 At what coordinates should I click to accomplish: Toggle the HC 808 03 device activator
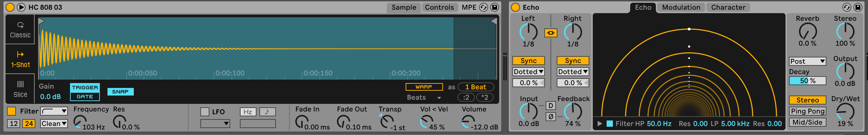tap(10, 7)
